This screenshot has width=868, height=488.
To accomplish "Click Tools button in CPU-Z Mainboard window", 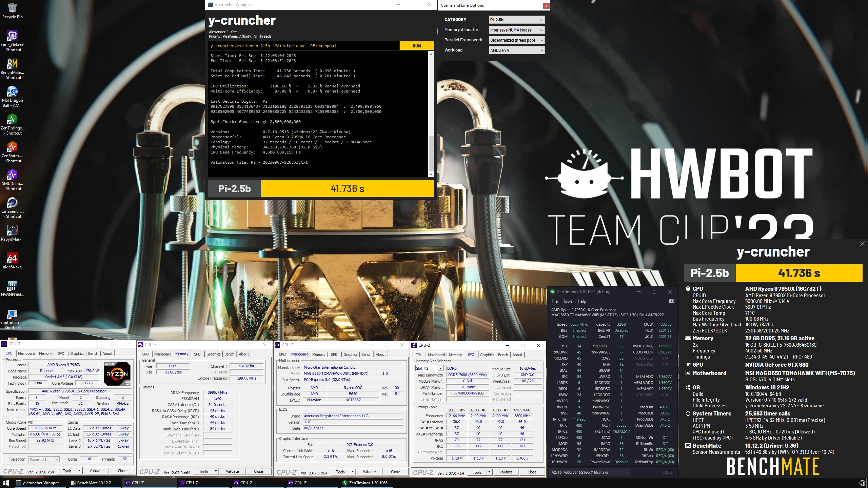I will coord(340,472).
